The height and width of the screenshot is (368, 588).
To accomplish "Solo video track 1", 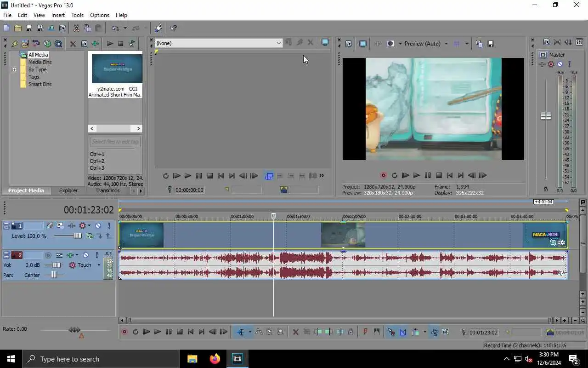I will [x=109, y=225].
